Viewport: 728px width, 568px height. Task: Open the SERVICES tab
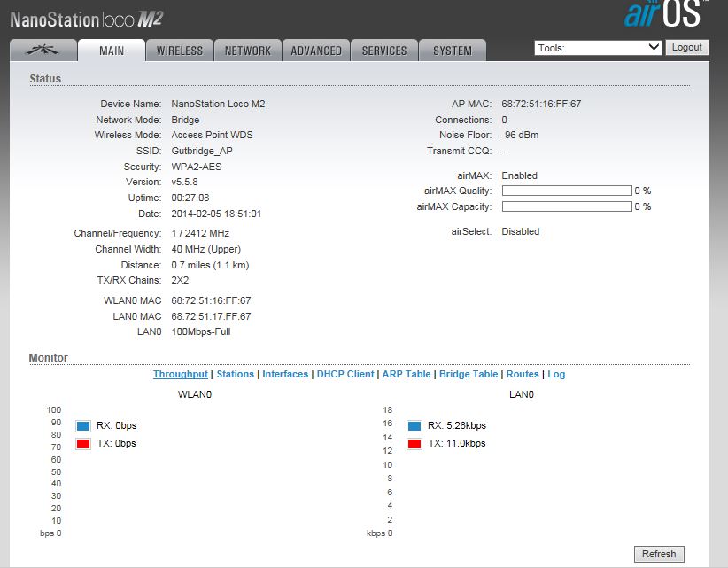384,51
